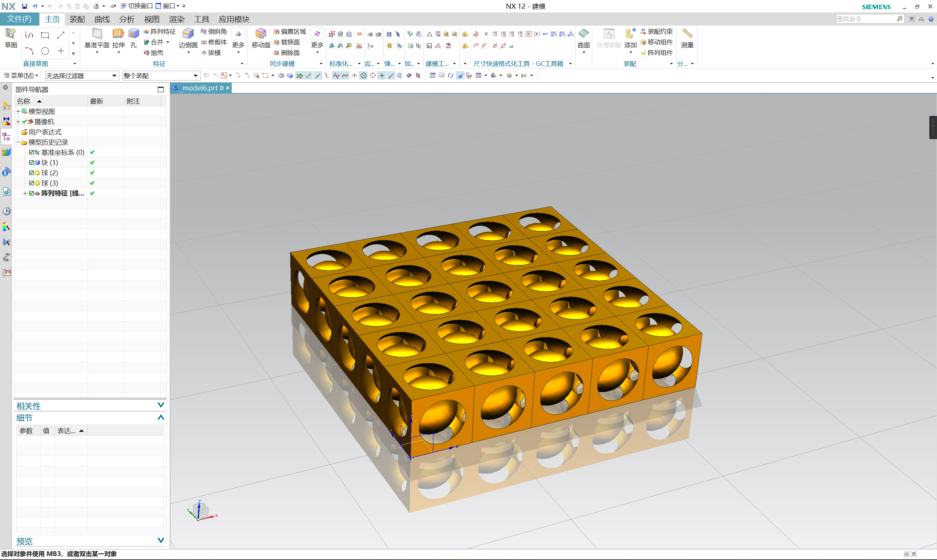Image resolution: width=937 pixels, height=560 pixels.
Task: Click the 阵列特征 pattern feature tool
Action: (x=160, y=31)
